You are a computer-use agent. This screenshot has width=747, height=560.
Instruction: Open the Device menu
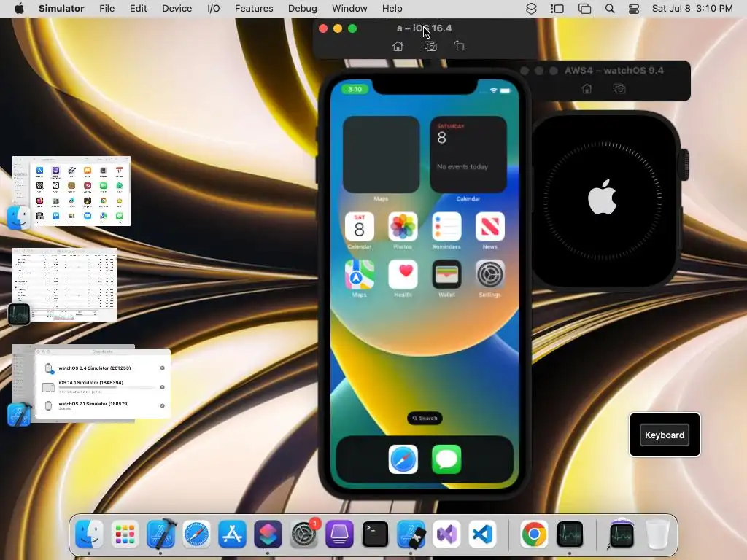[177, 9]
